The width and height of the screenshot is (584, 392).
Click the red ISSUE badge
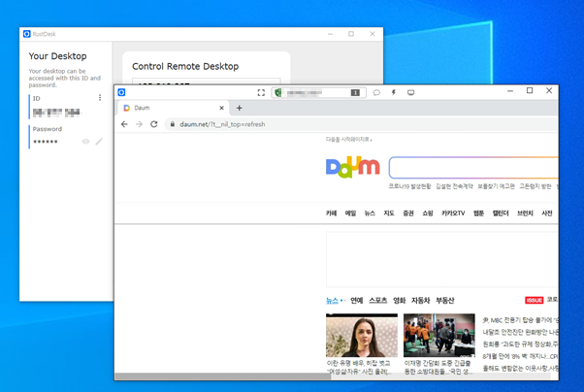click(x=535, y=301)
